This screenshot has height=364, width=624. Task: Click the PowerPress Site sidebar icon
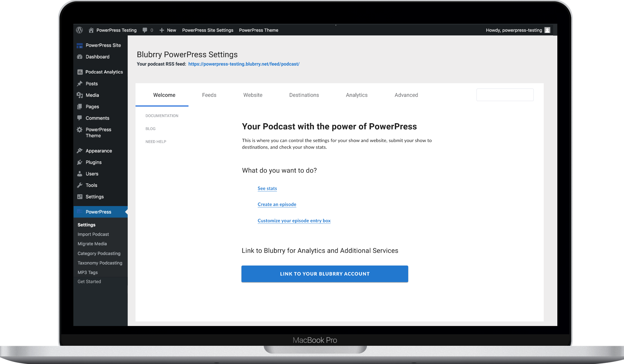[80, 45]
